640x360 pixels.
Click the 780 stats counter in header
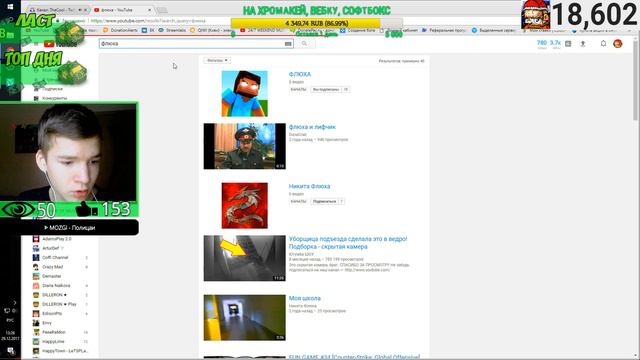click(x=542, y=44)
